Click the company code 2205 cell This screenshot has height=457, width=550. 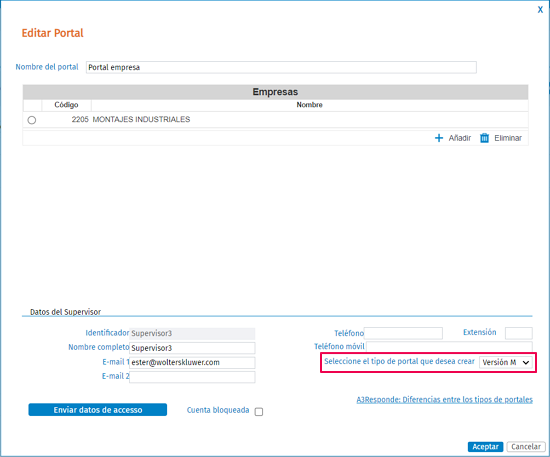tap(80, 120)
